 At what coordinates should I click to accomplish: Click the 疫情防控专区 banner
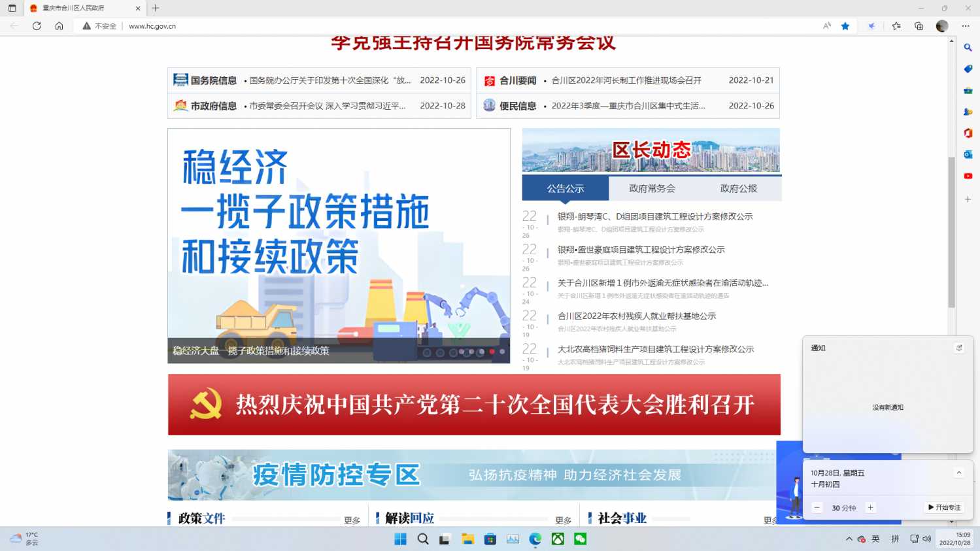point(471,475)
